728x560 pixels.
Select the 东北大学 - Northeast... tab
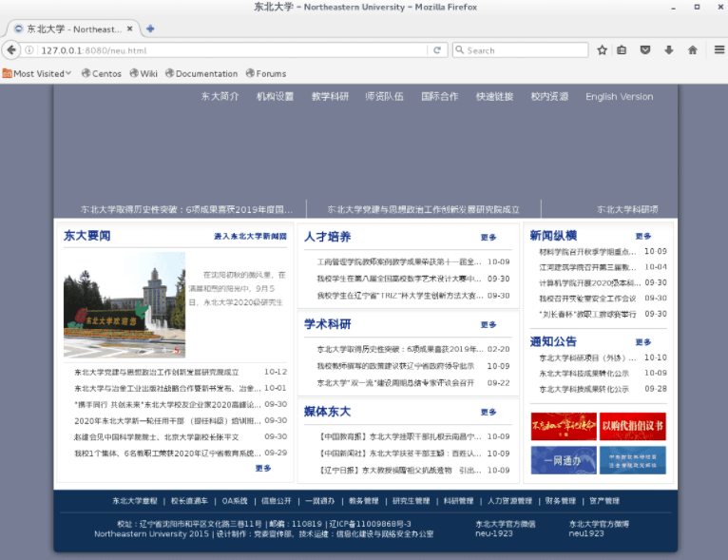72,29
